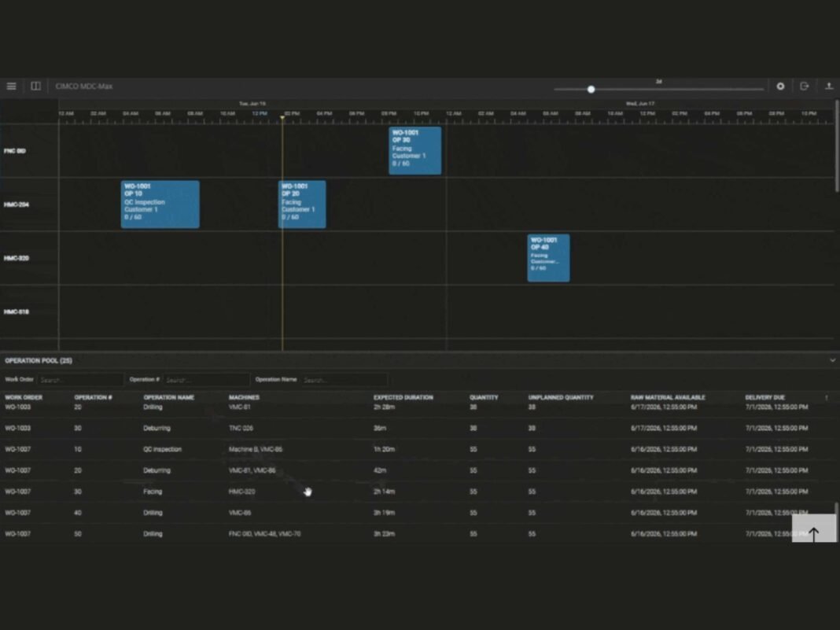This screenshot has width=840, height=630.
Task: Sort by Unplanned Quantity column header
Action: (561, 397)
